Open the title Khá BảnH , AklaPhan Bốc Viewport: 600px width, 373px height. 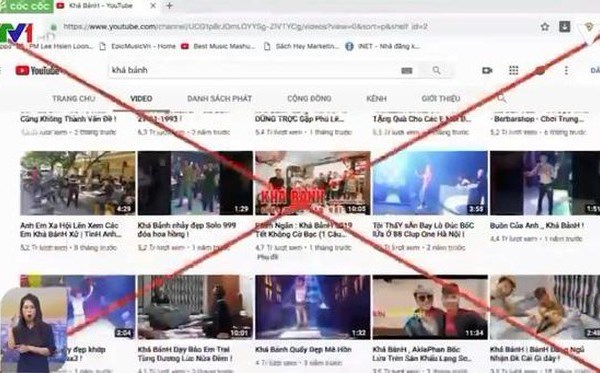[x=422, y=354]
